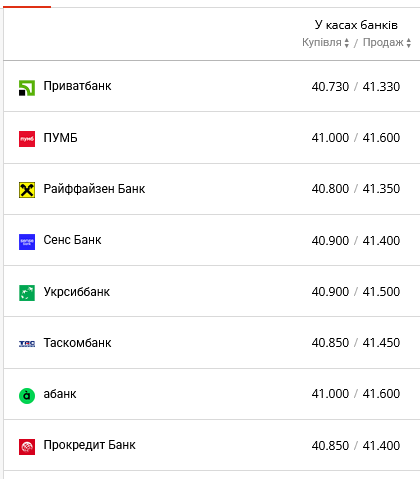Image resolution: width=420 pixels, height=479 pixels.
Task: Click the Купівля column label
Action: coord(322,42)
